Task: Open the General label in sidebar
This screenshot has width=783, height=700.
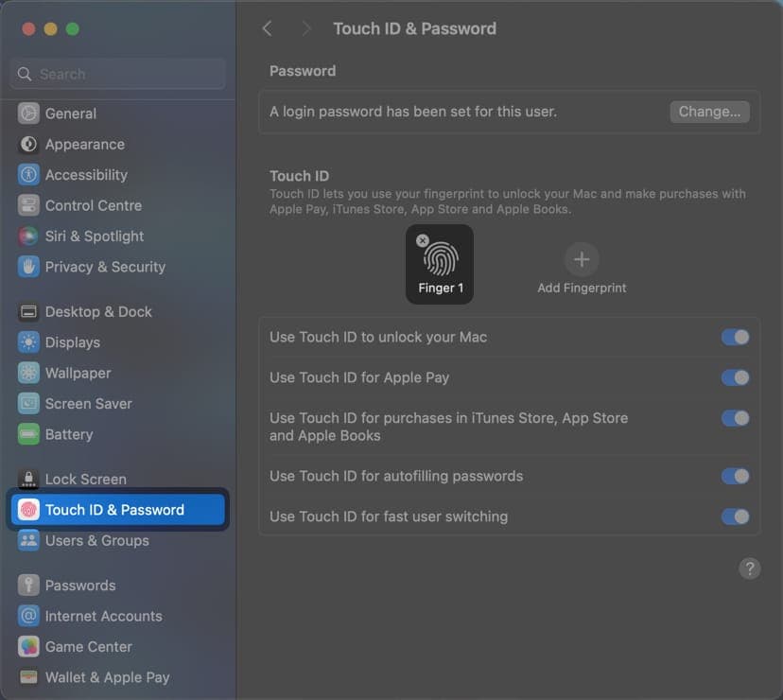Action: click(x=71, y=114)
